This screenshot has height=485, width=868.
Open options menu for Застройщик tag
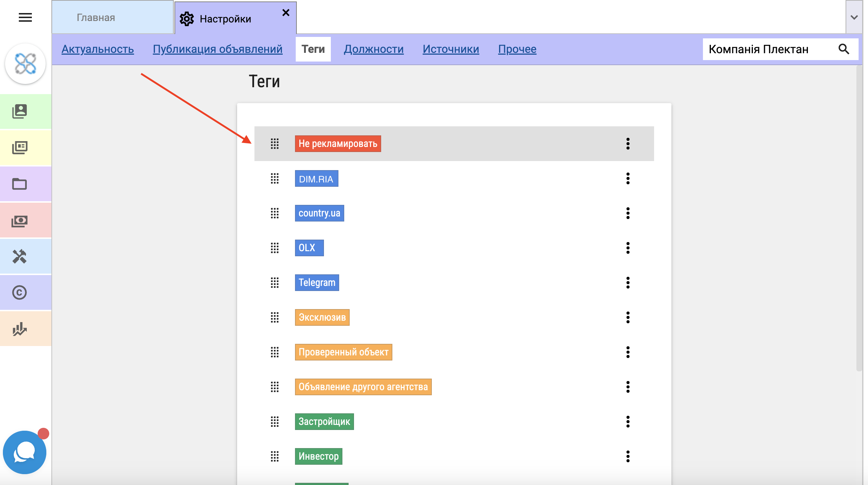[628, 422]
